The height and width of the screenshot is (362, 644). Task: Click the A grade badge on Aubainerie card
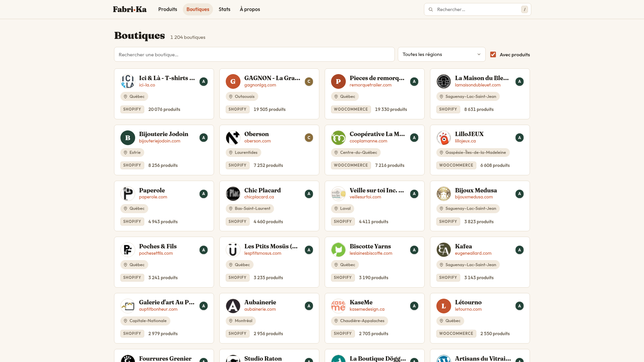[309, 306]
